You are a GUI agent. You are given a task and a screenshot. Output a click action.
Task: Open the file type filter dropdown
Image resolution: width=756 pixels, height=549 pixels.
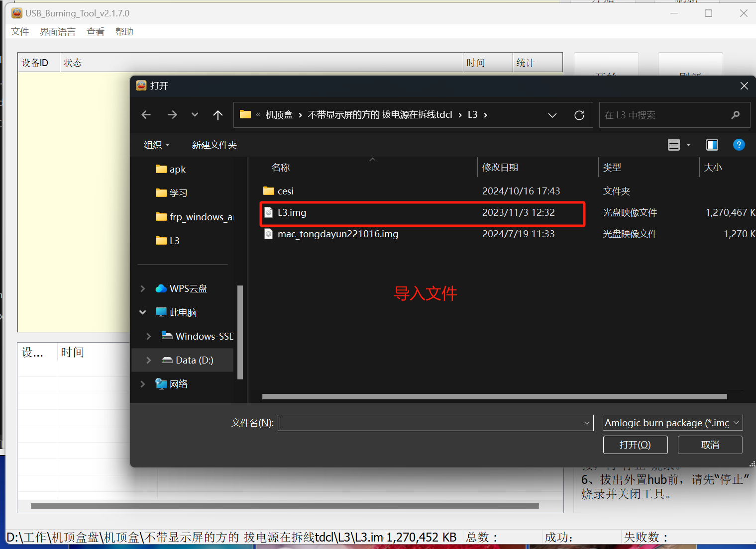(672, 423)
